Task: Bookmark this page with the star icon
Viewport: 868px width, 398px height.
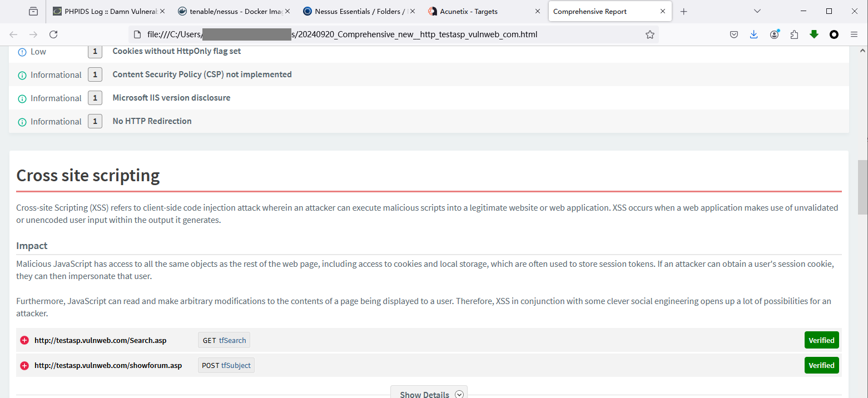Action: point(649,34)
